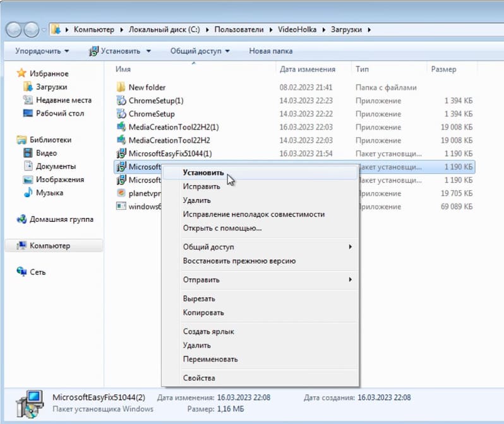Sort by the Имя column header

tap(123, 69)
